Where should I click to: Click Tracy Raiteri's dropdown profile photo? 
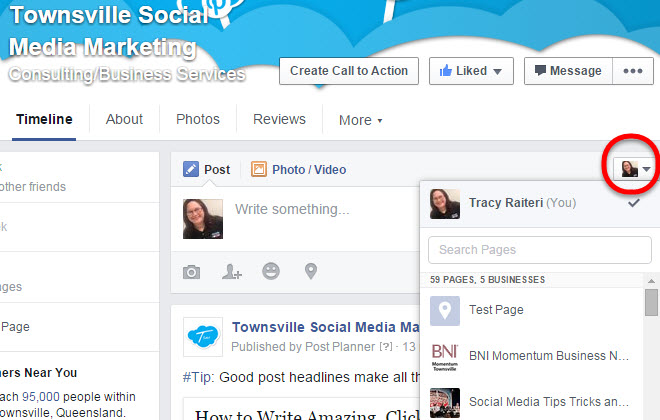(x=445, y=204)
